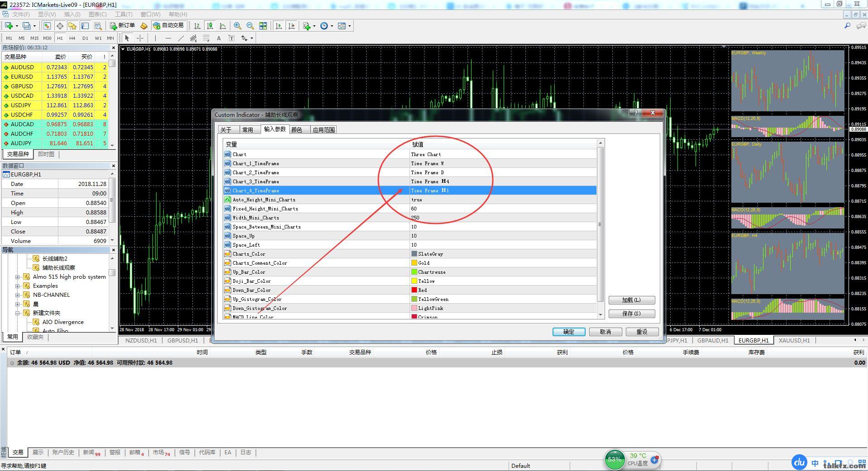Select the candlestick chart icon
868x471 pixels.
(x=210, y=26)
